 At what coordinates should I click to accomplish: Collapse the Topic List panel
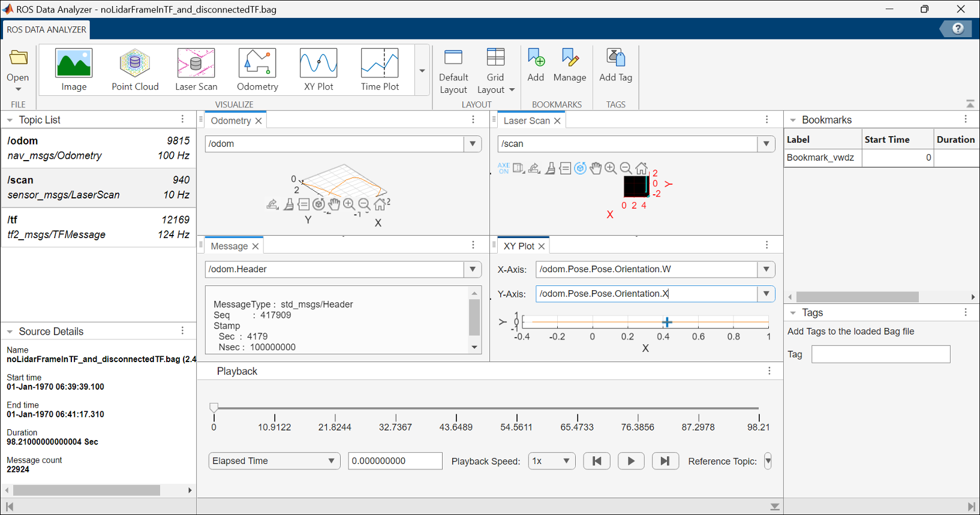(x=10, y=121)
